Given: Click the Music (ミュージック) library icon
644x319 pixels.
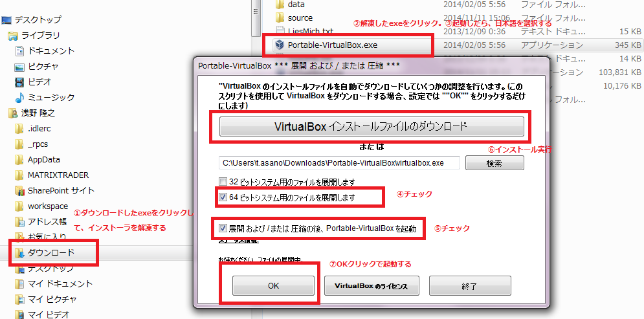Looking at the screenshot, I should pyautogui.click(x=19, y=98).
